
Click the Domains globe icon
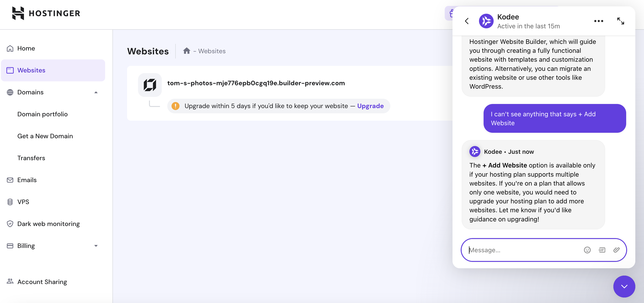(10, 92)
